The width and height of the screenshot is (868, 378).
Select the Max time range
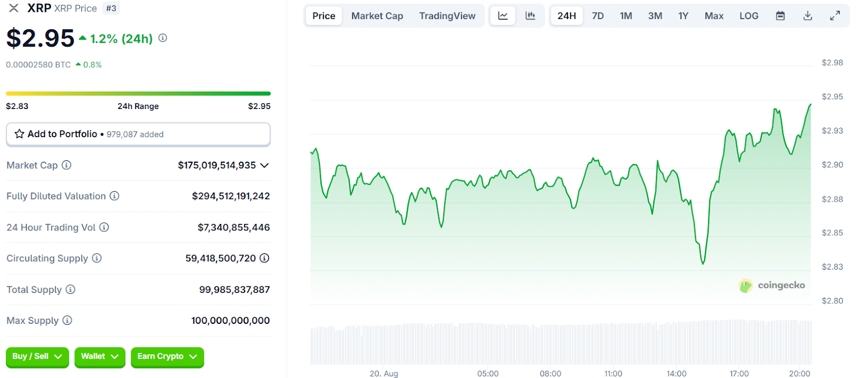[714, 16]
